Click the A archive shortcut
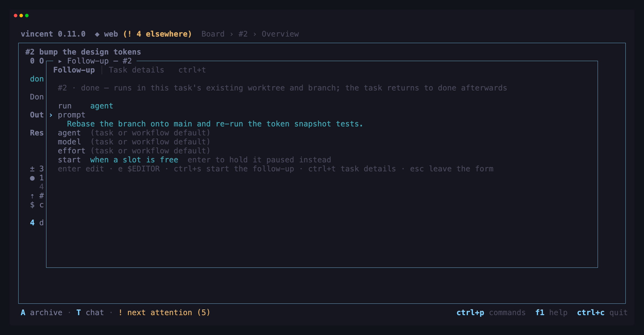 (x=42, y=312)
